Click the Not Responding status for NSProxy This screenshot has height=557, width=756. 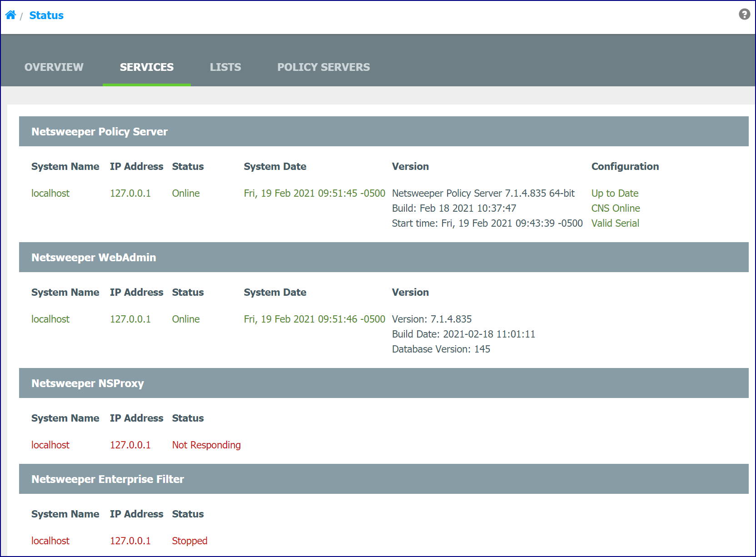(x=206, y=445)
